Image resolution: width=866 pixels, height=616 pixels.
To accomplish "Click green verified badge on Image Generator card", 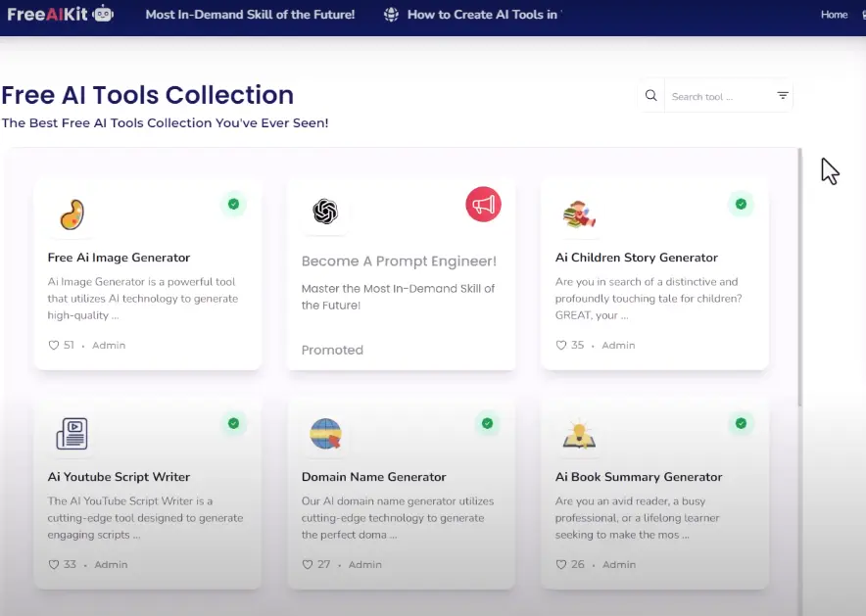I will (233, 204).
